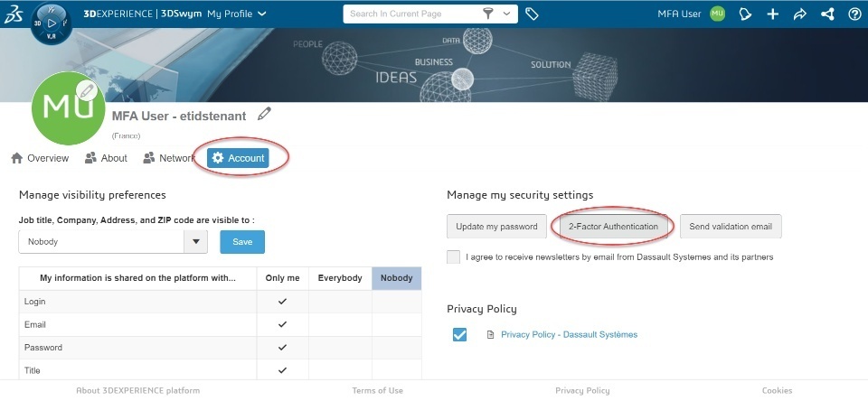868x401 pixels.
Task: Save the visibility preferences
Action: point(242,242)
